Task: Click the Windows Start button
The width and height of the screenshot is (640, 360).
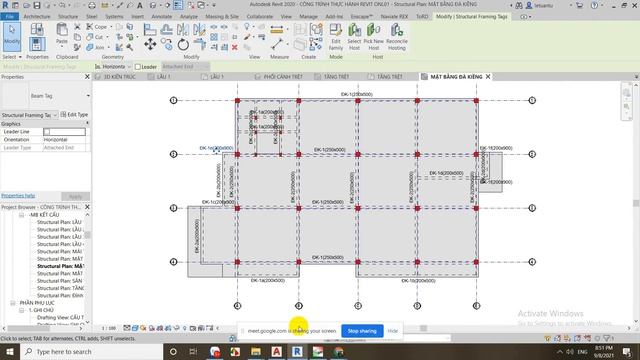Action: (9, 351)
